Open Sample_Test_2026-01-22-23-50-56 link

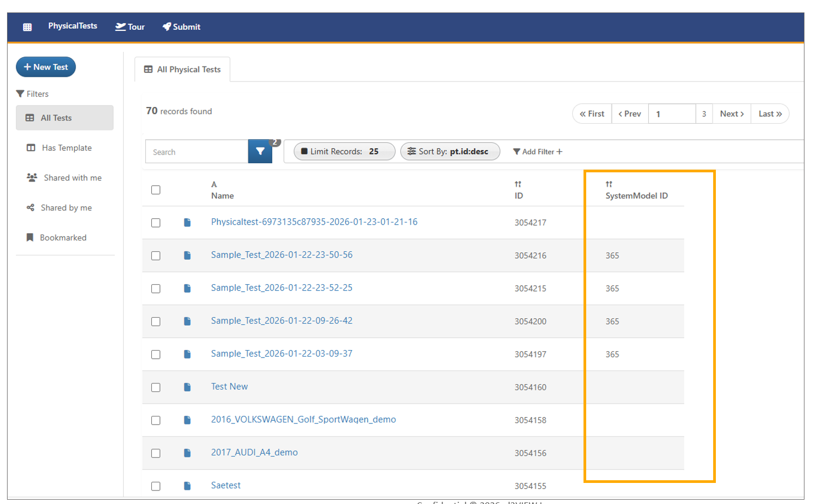pos(281,255)
